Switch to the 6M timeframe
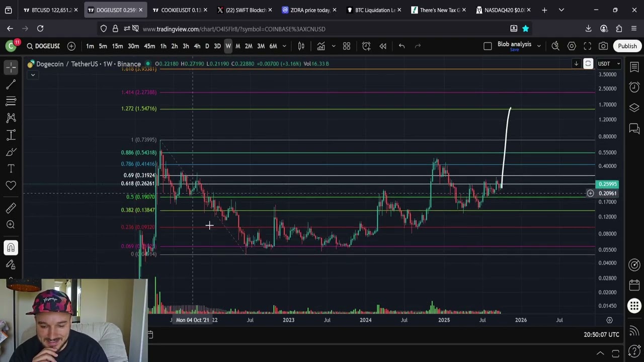 [273, 46]
